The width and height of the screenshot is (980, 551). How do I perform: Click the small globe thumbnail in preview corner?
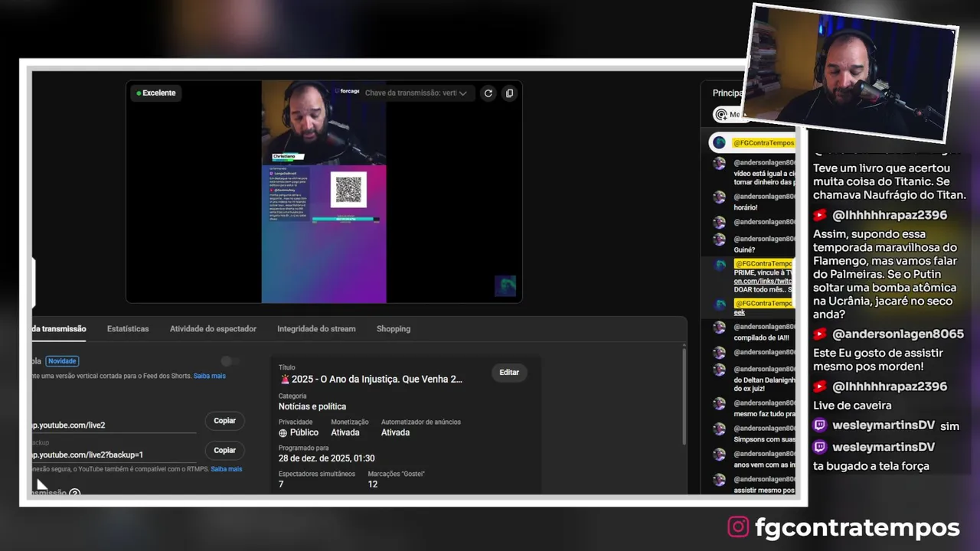point(505,285)
